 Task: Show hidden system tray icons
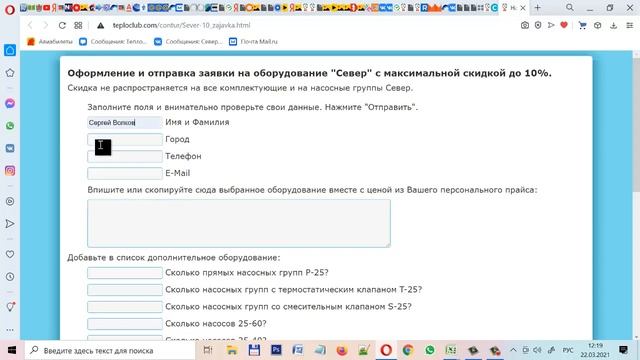(513, 350)
